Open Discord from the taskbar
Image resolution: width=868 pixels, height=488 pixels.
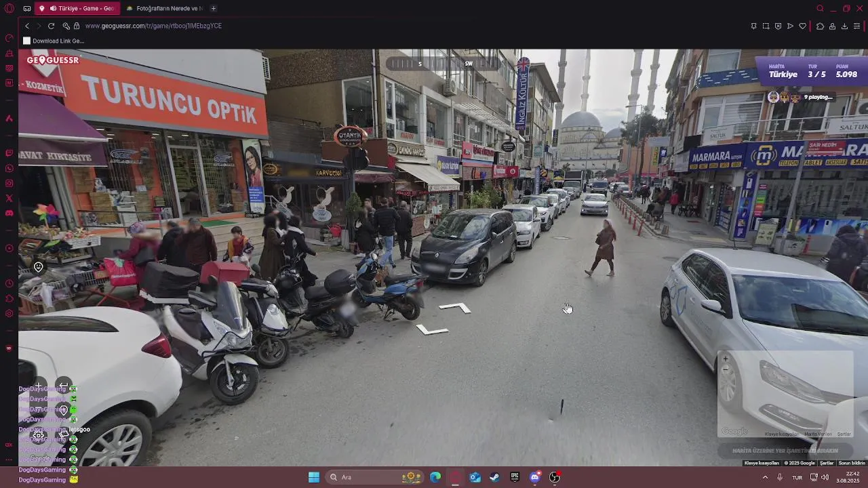coord(534,477)
